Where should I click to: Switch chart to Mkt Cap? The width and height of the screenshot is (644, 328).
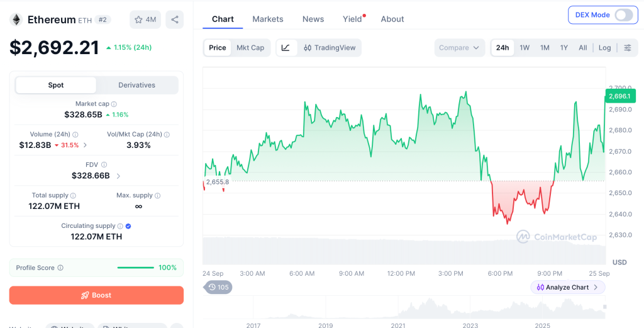click(x=250, y=48)
